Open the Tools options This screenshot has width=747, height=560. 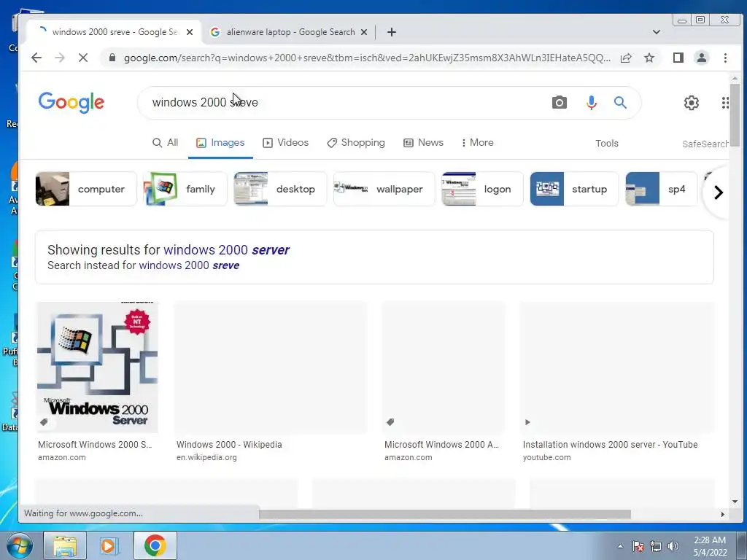606,144
